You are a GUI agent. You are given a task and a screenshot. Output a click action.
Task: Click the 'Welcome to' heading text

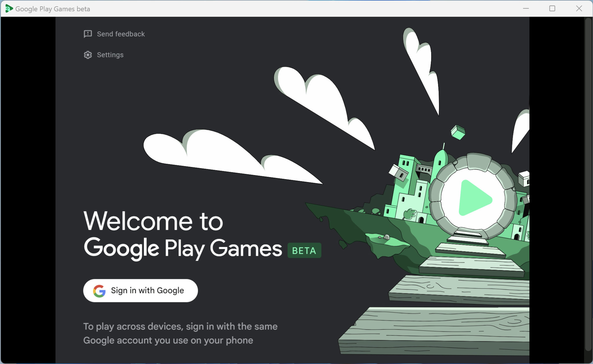pyautogui.click(x=153, y=221)
